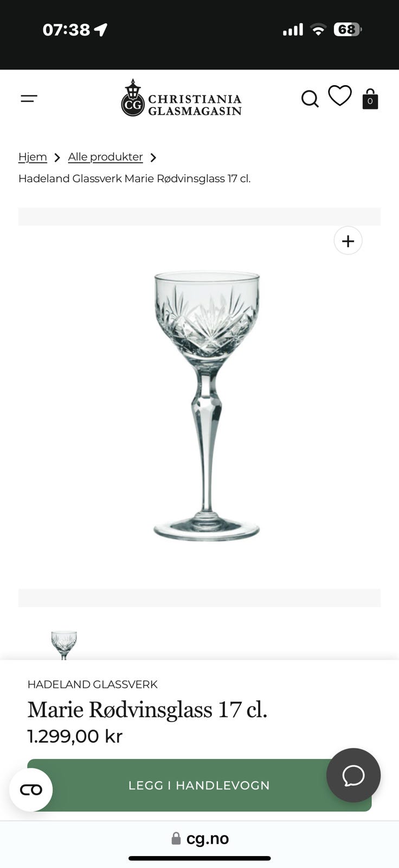Viewport: 399px width, 868px height.
Task: Tap the 07:38 clock in status bar
Action: pyautogui.click(x=66, y=29)
